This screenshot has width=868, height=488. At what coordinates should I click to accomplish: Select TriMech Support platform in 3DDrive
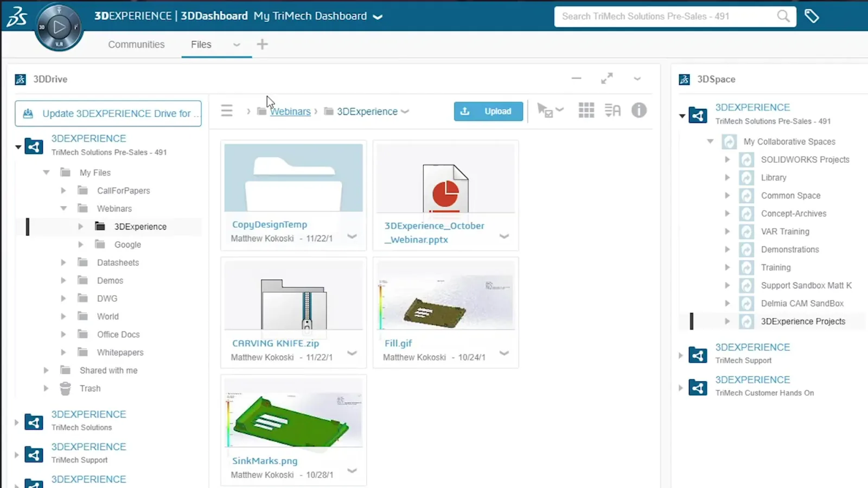point(88,453)
